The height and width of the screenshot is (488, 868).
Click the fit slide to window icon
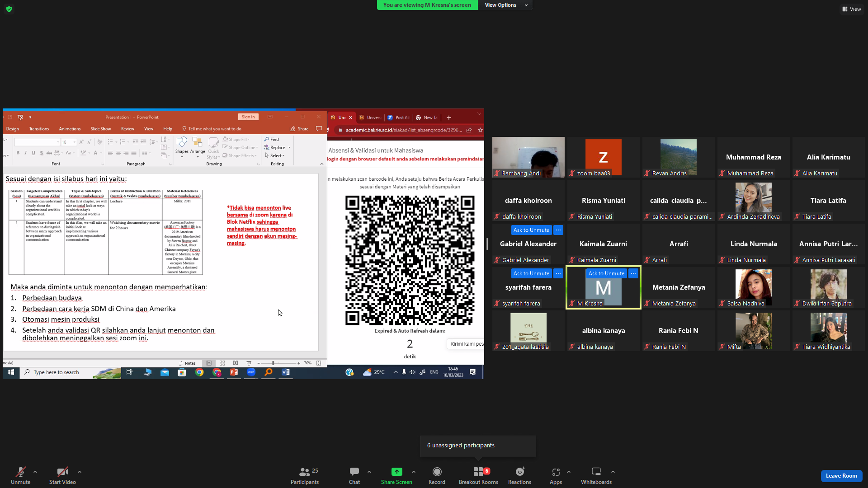click(x=319, y=363)
